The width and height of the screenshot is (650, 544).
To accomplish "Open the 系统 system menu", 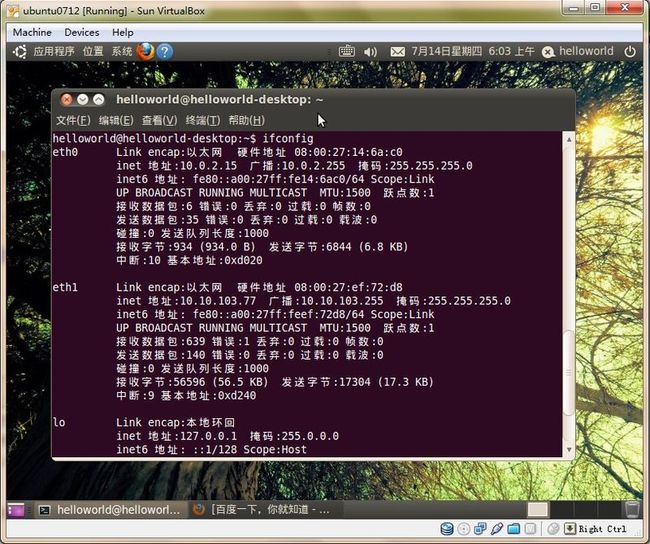I will (122, 52).
